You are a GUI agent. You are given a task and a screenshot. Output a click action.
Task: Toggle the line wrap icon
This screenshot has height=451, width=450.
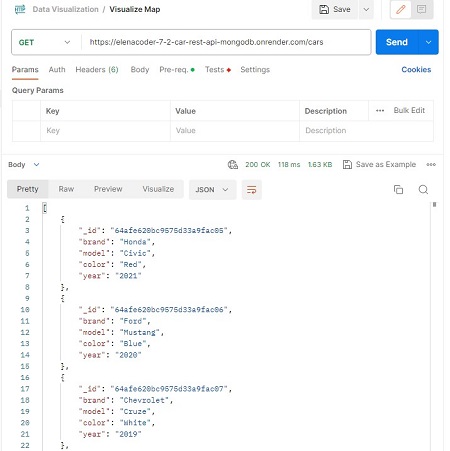252,190
